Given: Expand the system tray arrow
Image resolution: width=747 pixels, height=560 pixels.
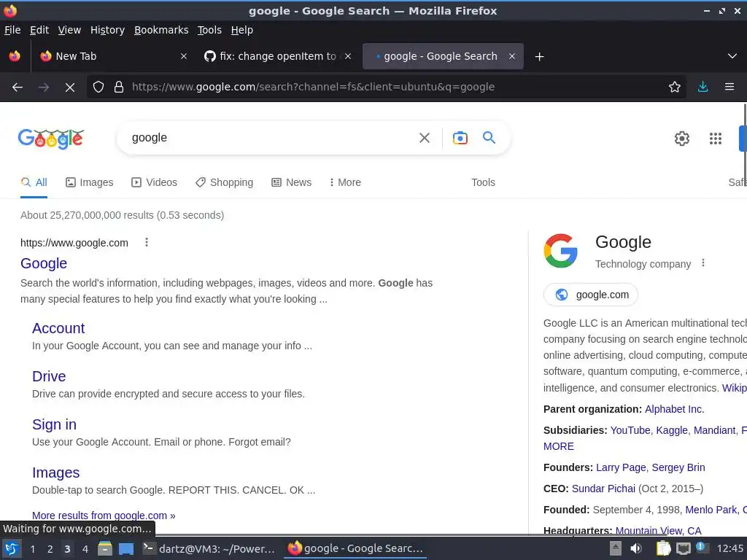Looking at the screenshot, I should (x=616, y=548).
